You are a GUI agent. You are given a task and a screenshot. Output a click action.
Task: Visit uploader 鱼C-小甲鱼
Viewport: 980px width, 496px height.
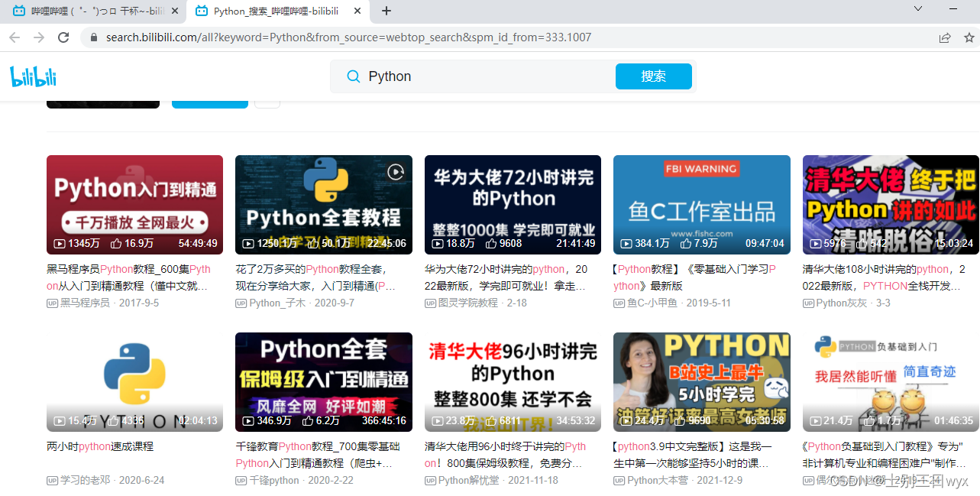tap(652, 303)
